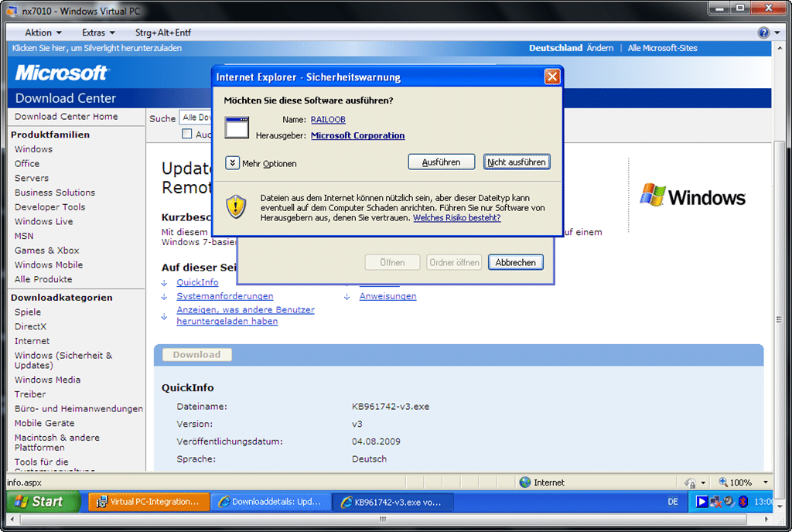
Task: Switch to Virtual PC-Integration taskbar item
Action: tap(149, 502)
